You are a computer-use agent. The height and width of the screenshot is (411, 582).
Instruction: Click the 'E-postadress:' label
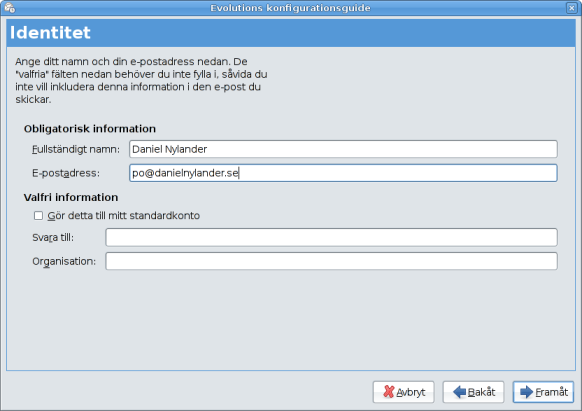[x=66, y=173]
